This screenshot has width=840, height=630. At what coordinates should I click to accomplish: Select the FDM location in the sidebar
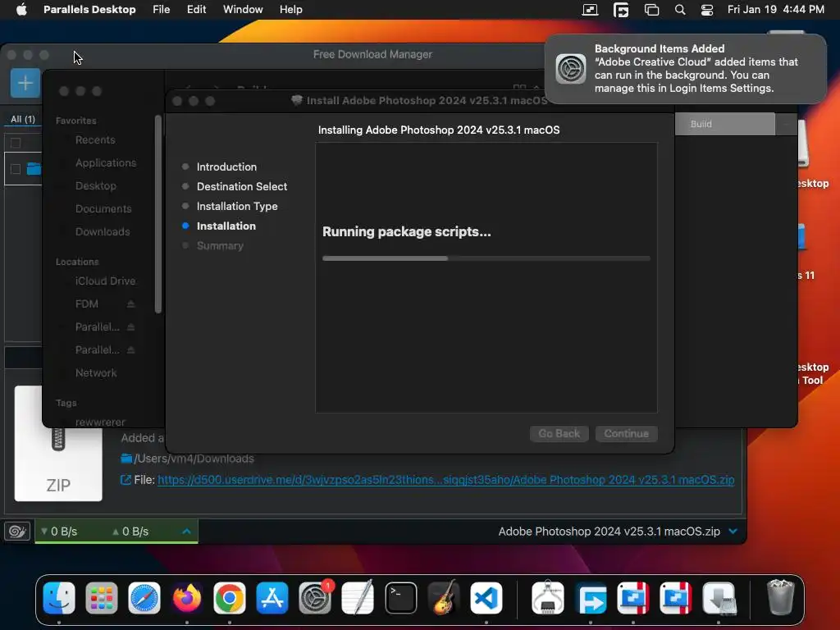tap(87, 304)
